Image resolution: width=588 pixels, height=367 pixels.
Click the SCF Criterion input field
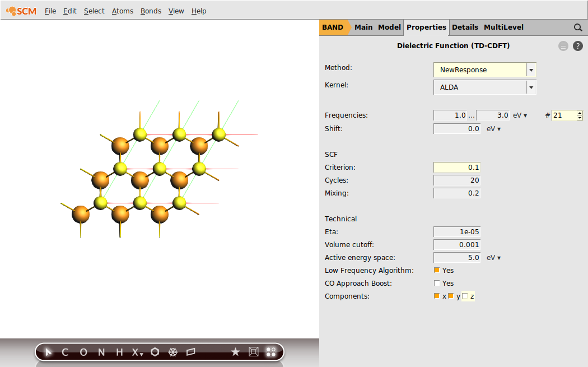click(x=456, y=167)
